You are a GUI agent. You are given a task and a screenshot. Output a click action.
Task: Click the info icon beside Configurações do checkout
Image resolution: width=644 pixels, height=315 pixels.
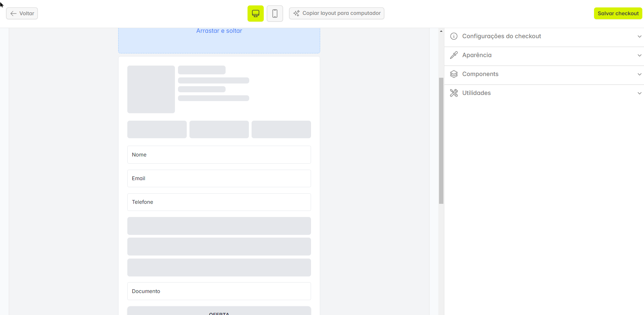click(x=454, y=36)
